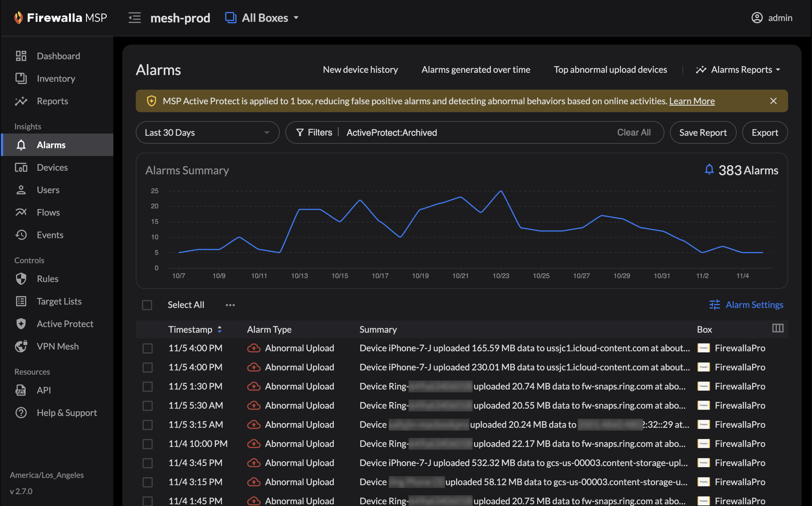Expand the Alarms Reports dropdown
This screenshot has width=812, height=506.
738,70
